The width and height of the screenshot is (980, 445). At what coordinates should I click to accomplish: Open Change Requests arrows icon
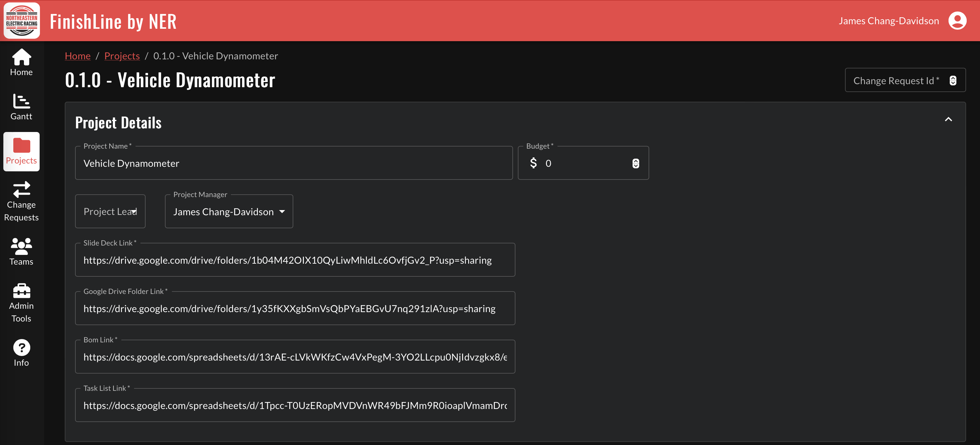tap(22, 190)
